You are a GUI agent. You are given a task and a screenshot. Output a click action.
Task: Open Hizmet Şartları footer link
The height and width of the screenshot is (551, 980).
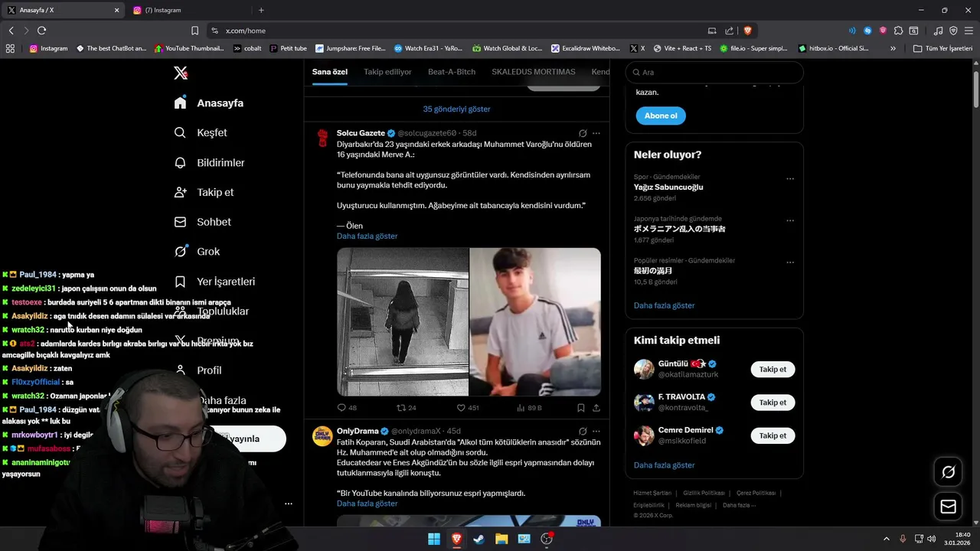tap(652, 494)
